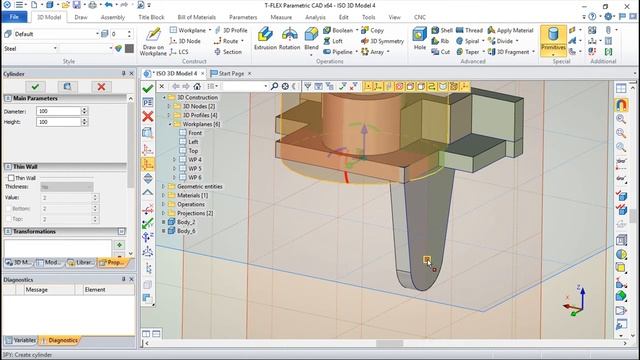This screenshot has width=640, height=360.
Task: Create a Section
Action: (x=228, y=52)
